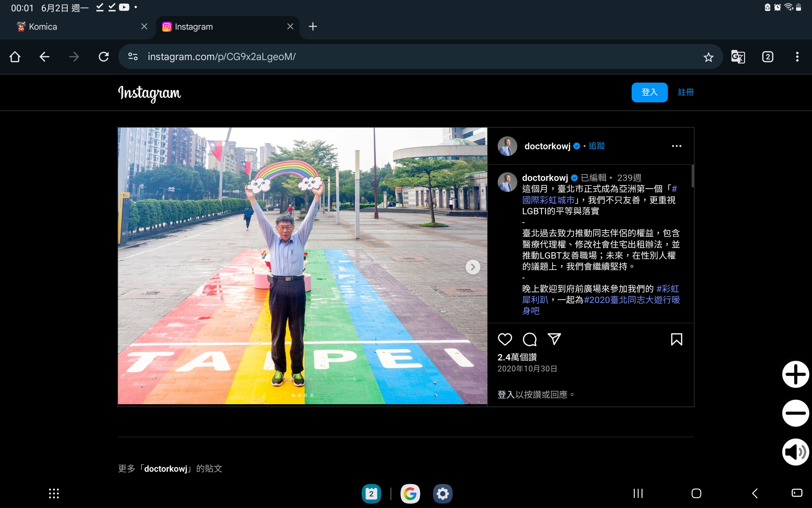Click the carousel pagination dots

(302, 395)
